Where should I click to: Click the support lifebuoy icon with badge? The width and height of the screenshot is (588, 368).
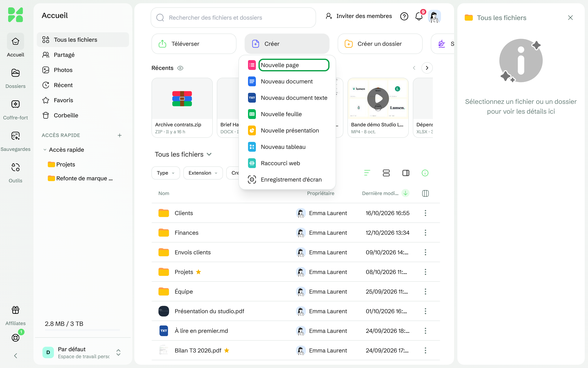tap(16, 338)
